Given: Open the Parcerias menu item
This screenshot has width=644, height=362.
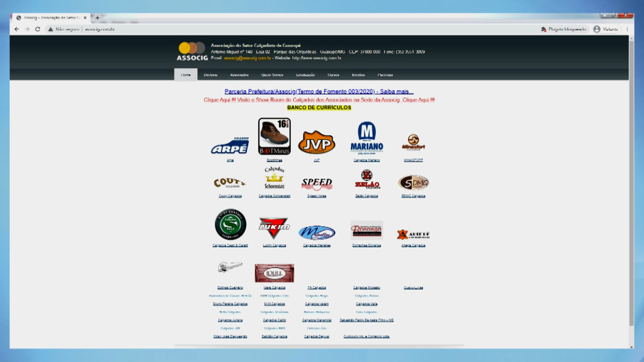Looking at the screenshot, I should 385,75.
